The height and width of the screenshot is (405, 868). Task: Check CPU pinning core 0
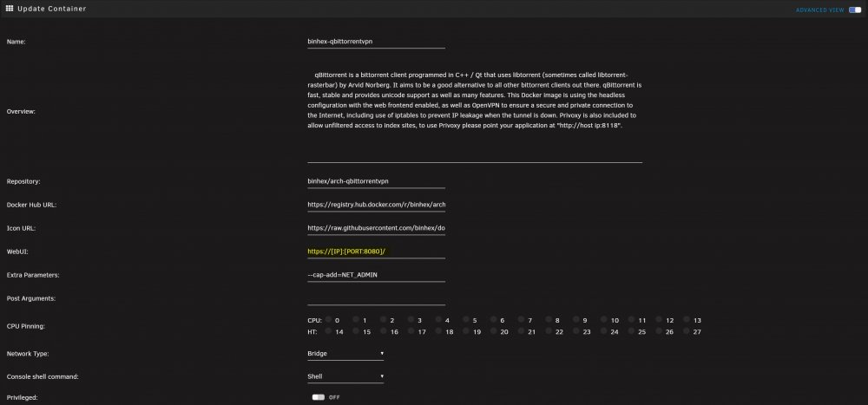tap(328, 320)
